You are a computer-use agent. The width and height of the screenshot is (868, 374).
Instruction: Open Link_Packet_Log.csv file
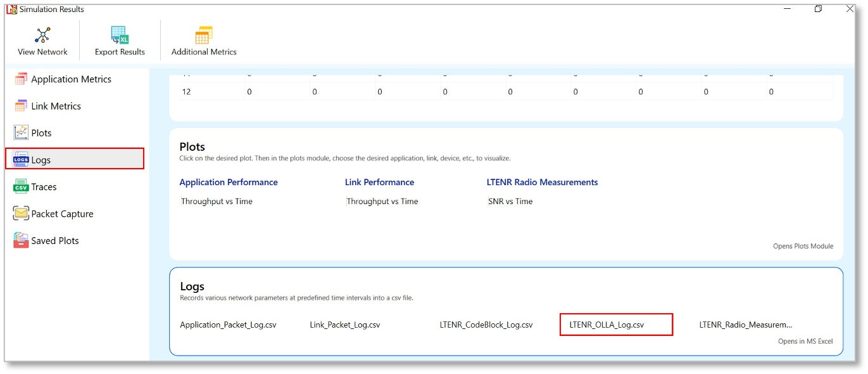[x=344, y=325]
